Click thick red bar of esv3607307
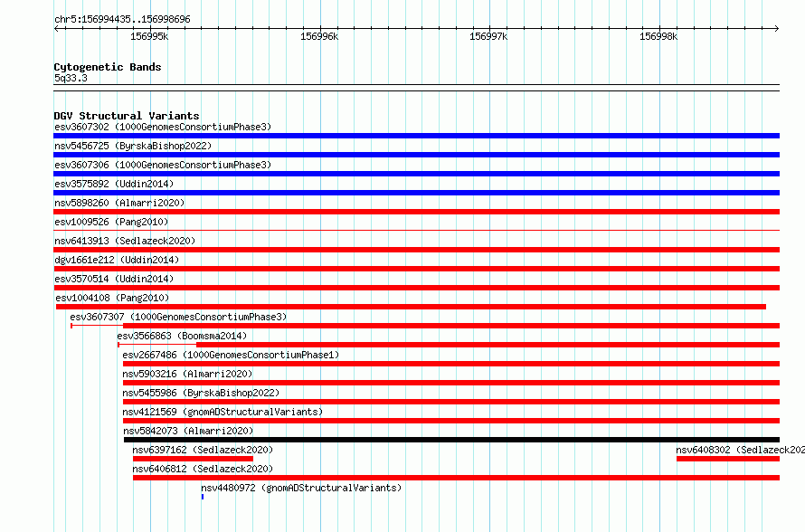Viewport: 805px width, 532px height. click(451, 326)
